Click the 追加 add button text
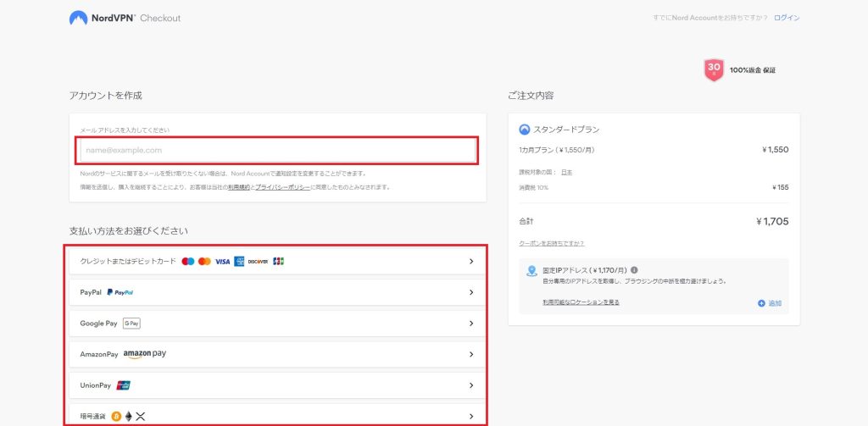Image resolution: width=868 pixels, height=426 pixels. click(x=775, y=303)
